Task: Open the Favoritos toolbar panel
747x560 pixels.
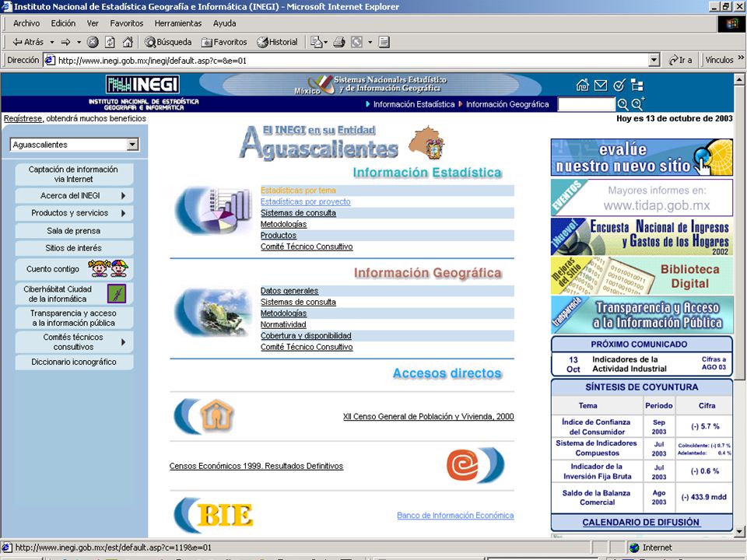Action: [x=224, y=42]
